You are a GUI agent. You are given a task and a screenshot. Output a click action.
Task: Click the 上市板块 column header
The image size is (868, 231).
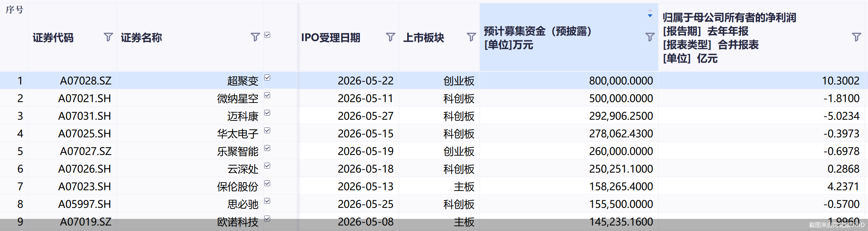click(x=424, y=37)
